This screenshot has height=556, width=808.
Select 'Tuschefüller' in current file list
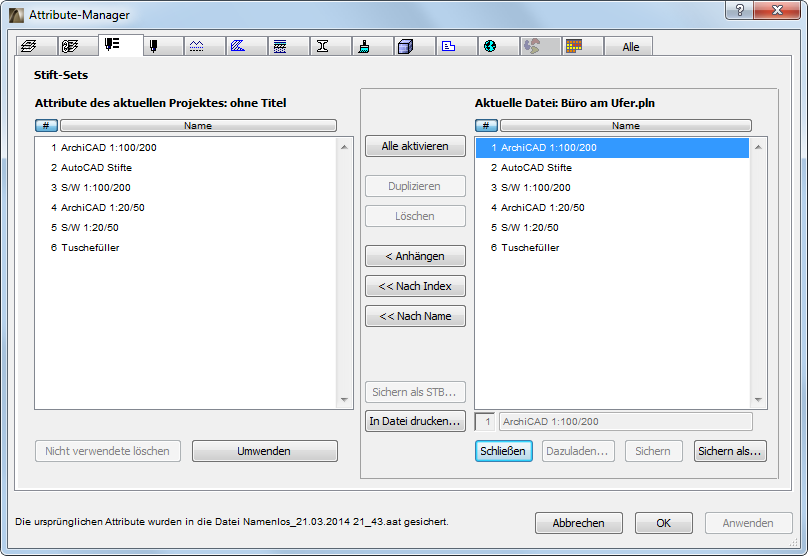coord(612,247)
